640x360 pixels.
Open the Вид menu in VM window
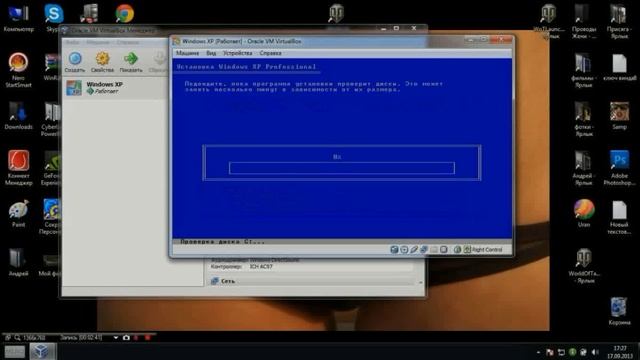click(211, 53)
